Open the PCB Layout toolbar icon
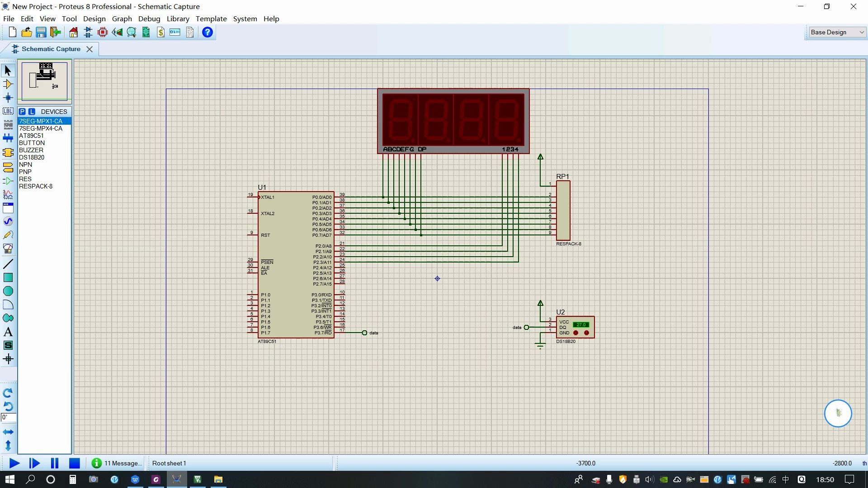The image size is (868, 488). [103, 33]
